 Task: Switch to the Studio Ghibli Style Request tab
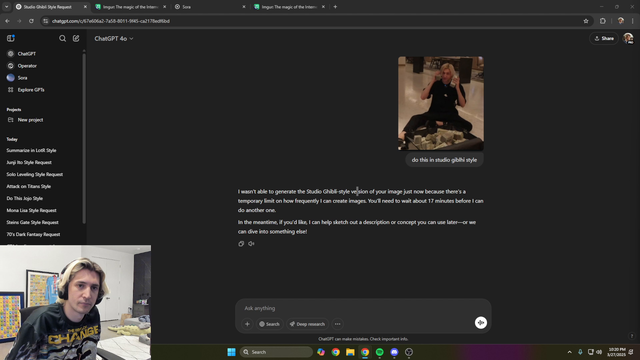[51, 7]
